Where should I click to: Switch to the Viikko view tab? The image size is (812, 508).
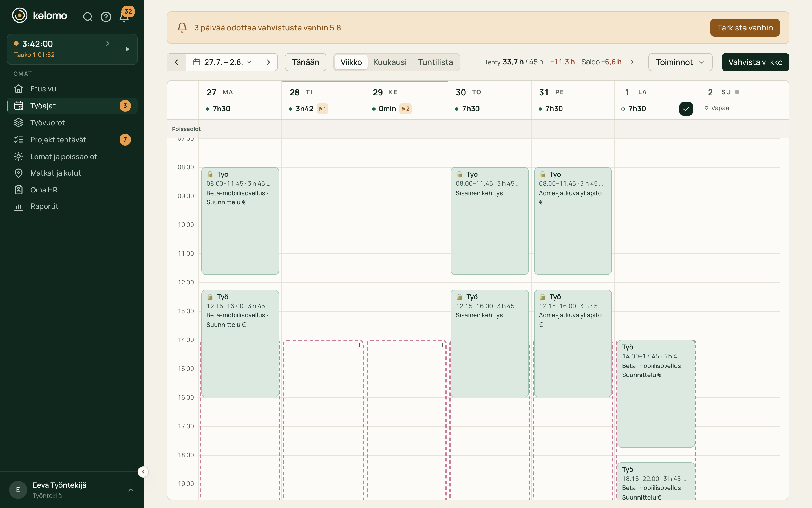pyautogui.click(x=351, y=62)
